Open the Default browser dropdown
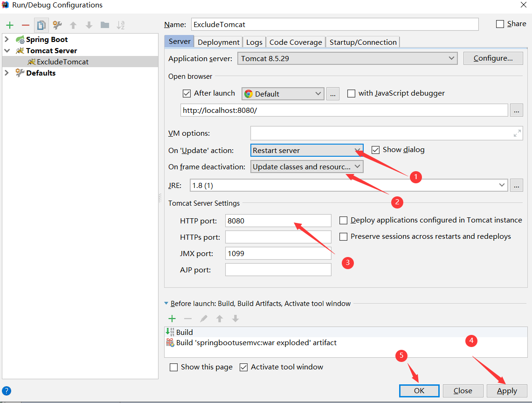This screenshot has height=403, width=532. (283, 94)
